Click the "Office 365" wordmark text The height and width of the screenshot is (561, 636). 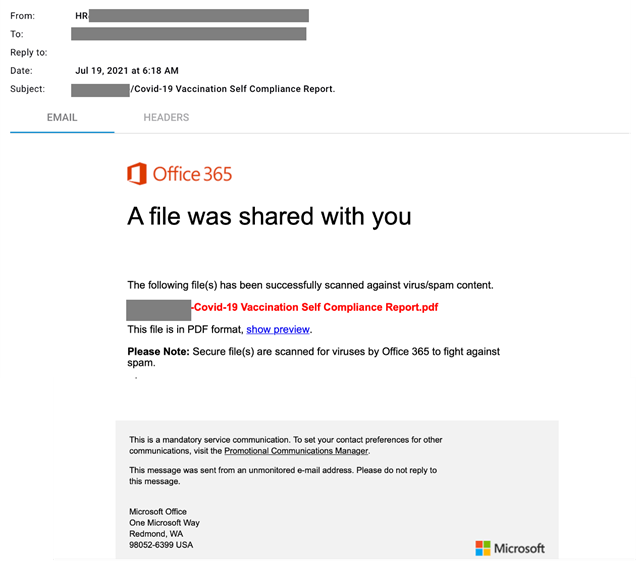point(192,174)
